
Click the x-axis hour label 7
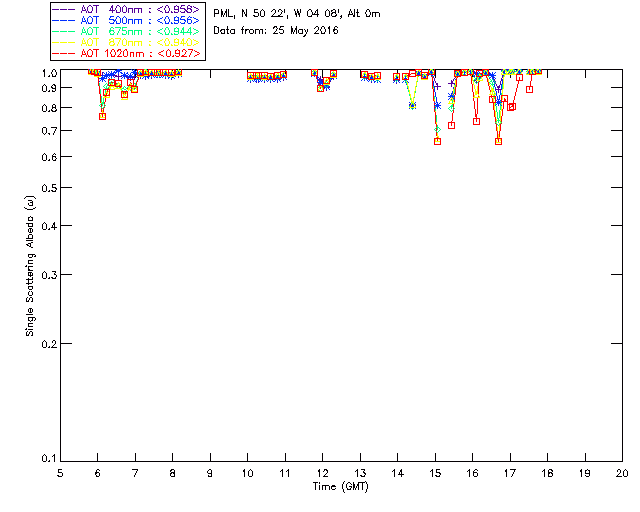pyautogui.click(x=135, y=473)
